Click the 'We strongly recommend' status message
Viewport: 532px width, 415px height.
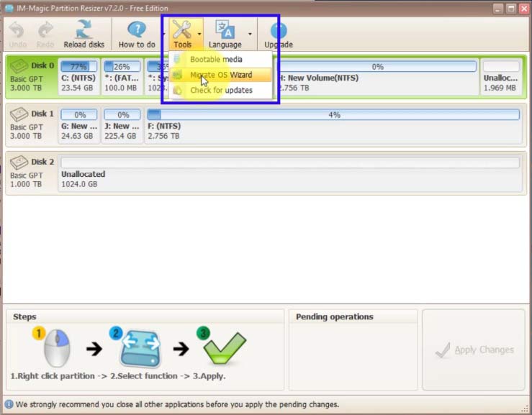point(177,404)
